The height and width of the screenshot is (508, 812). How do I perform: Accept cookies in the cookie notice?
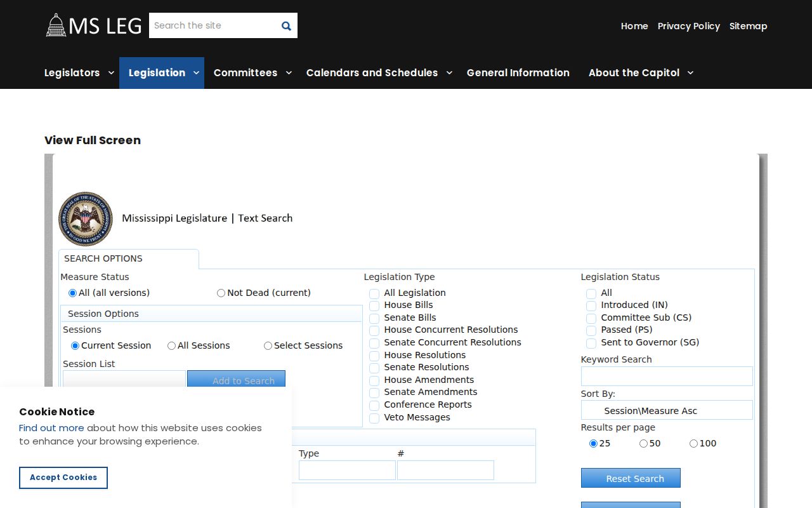click(63, 478)
